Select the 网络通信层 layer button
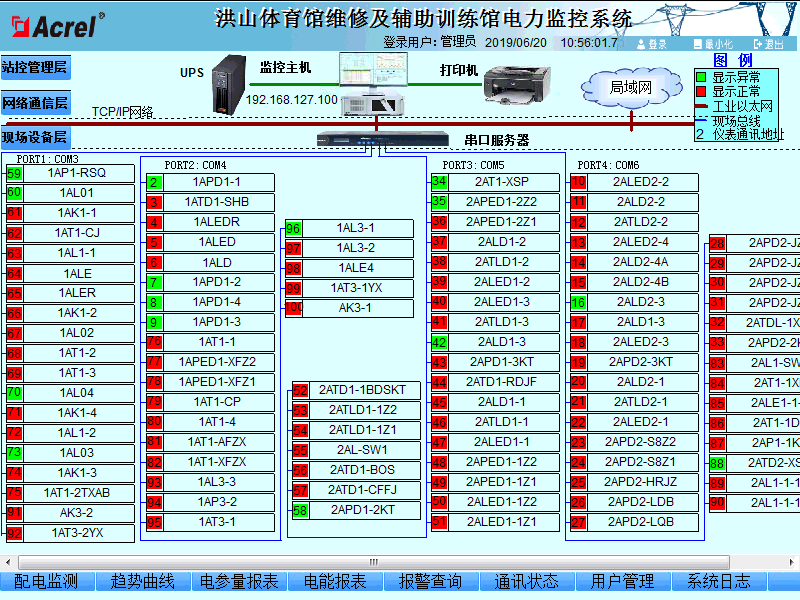Image resolution: width=800 pixels, height=600 pixels. pos(35,103)
